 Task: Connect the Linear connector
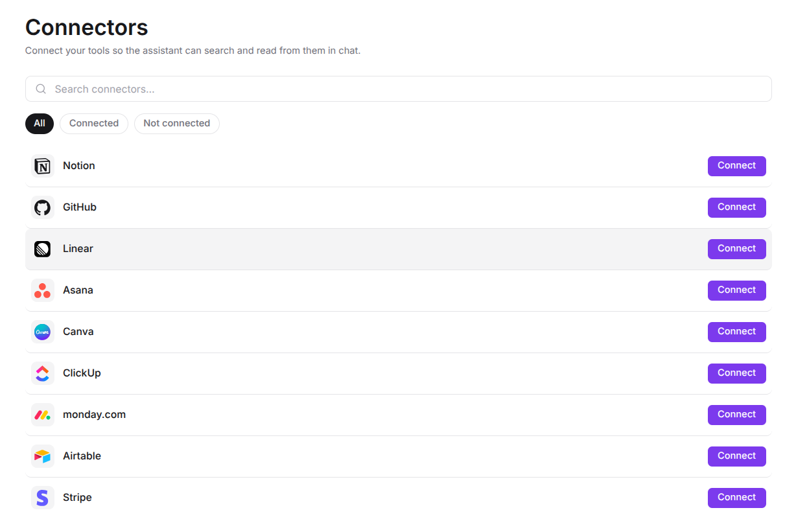click(x=736, y=249)
